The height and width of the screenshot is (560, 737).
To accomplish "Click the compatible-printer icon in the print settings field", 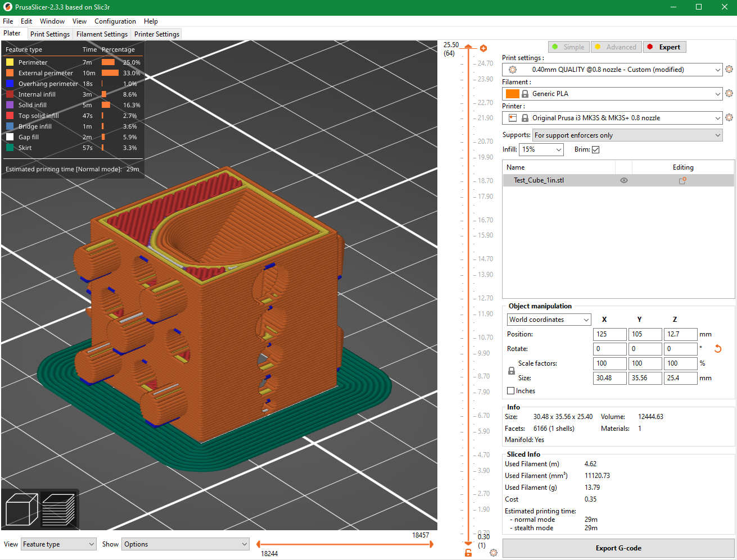I will tap(513, 70).
